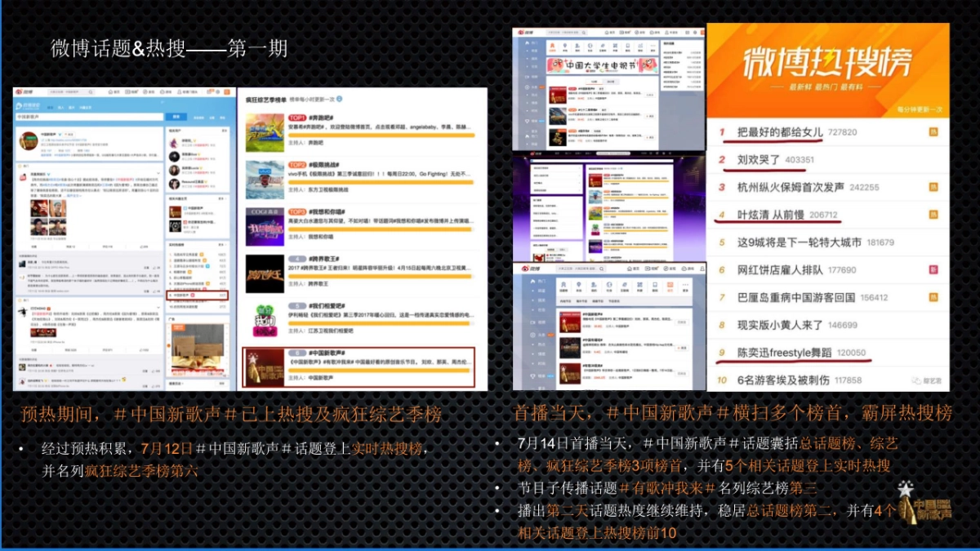Open the messages icon on the Weibo navbar
The image size is (980, 551).
[x=208, y=91]
